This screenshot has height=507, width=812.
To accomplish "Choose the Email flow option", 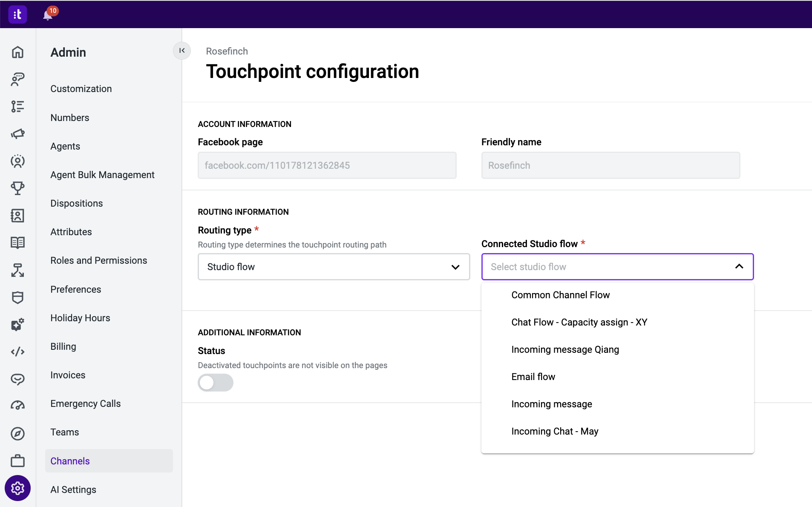I will [x=618, y=377].
